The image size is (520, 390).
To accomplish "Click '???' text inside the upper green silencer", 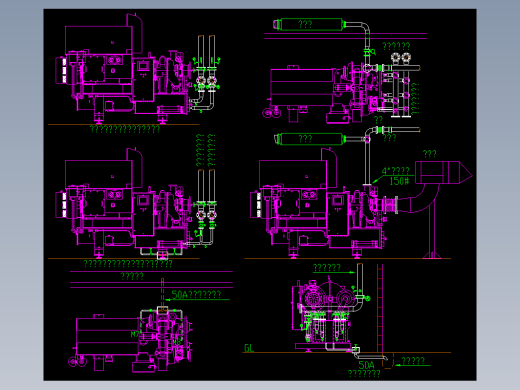I will (305, 24).
